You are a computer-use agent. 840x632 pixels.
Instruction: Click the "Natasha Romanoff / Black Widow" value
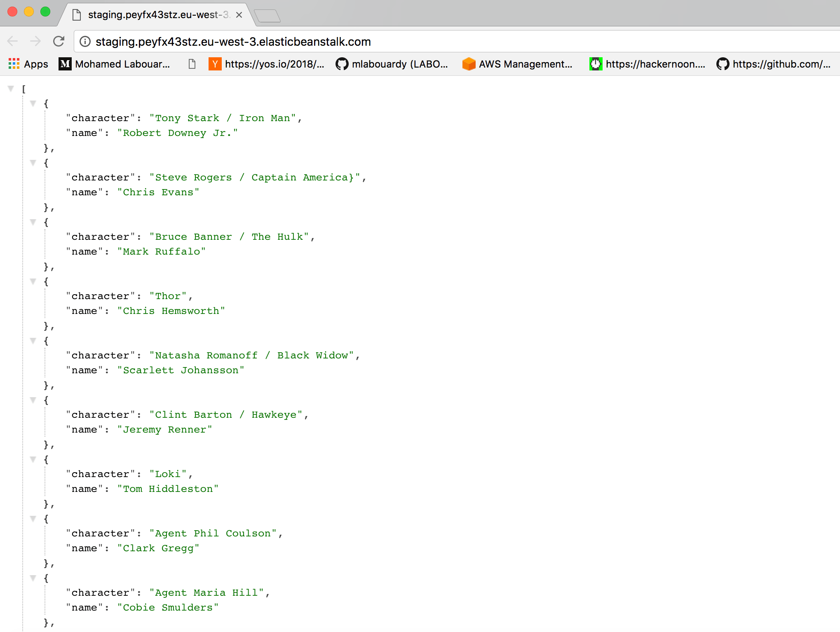(x=251, y=356)
